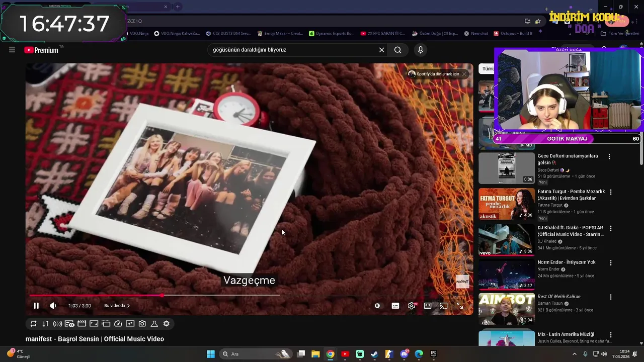
Task: Open the YouTube hamburger guide menu
Action: pos(12,50)
